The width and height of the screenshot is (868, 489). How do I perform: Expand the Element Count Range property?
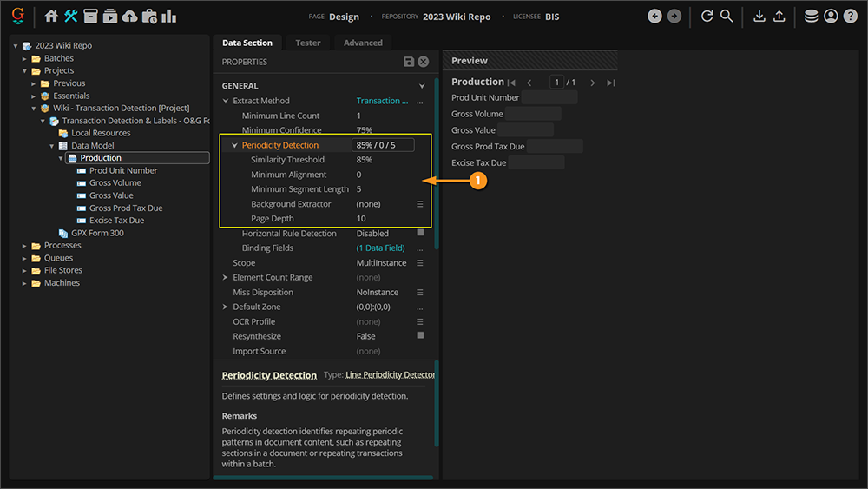pos(226,278)
